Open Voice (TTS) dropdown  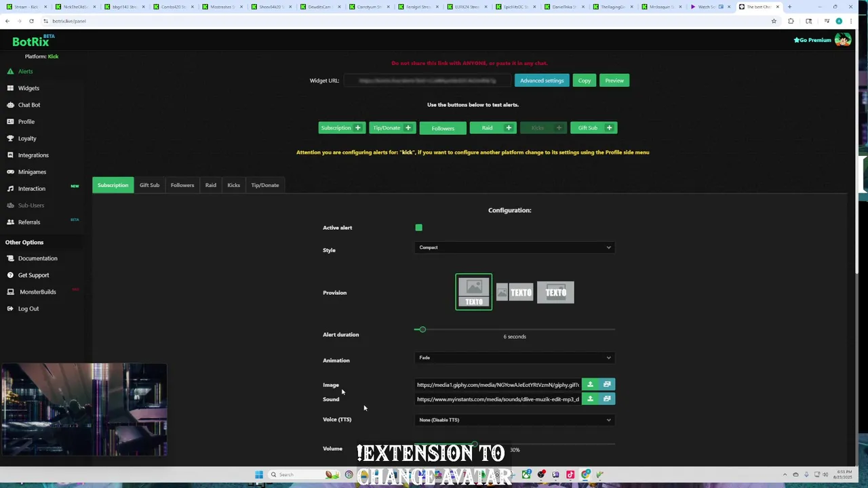click(515, 420)
